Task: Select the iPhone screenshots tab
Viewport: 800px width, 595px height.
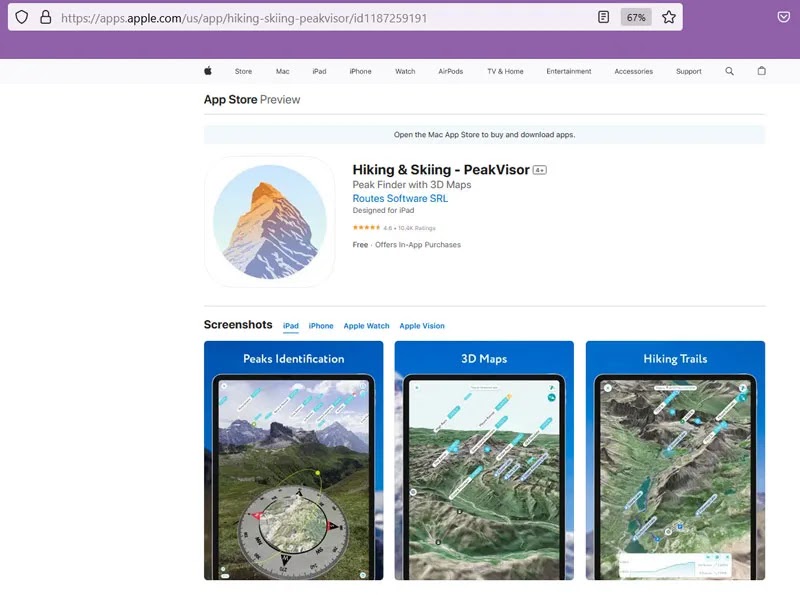Action: 321,326
